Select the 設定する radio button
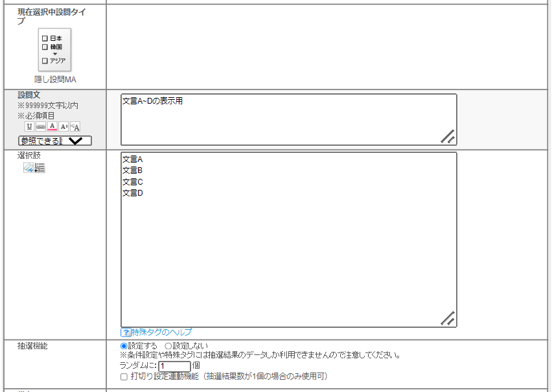Image resolution: width=552 pixels, height=392 pixels. tap(124, 346)
